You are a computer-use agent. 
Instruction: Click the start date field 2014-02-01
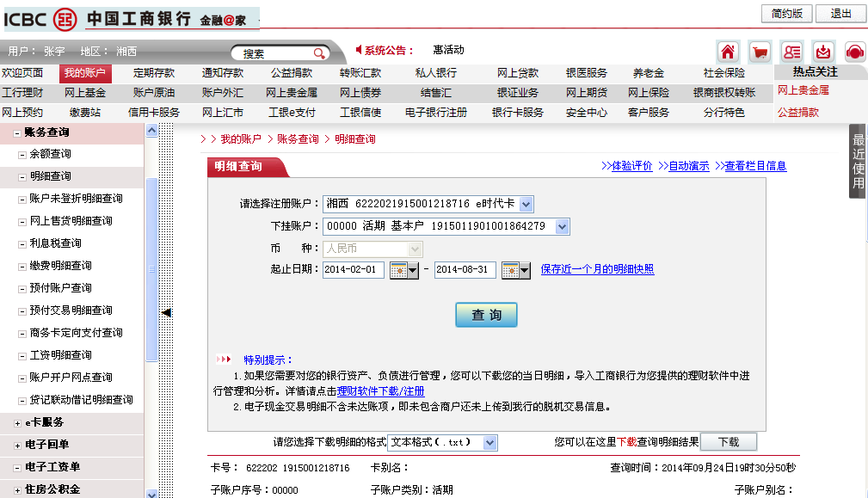354,270
